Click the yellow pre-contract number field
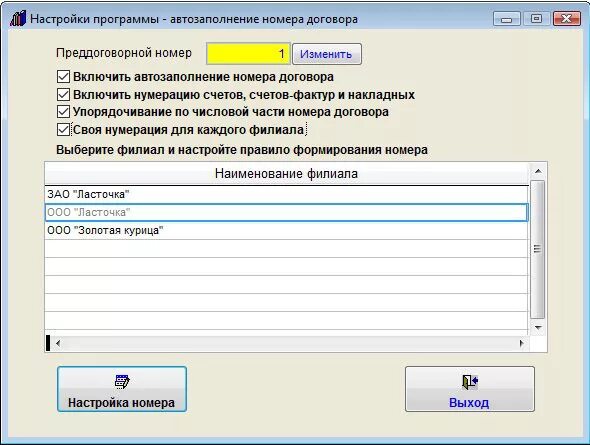 pyautogui.click(x=248, y=54)
